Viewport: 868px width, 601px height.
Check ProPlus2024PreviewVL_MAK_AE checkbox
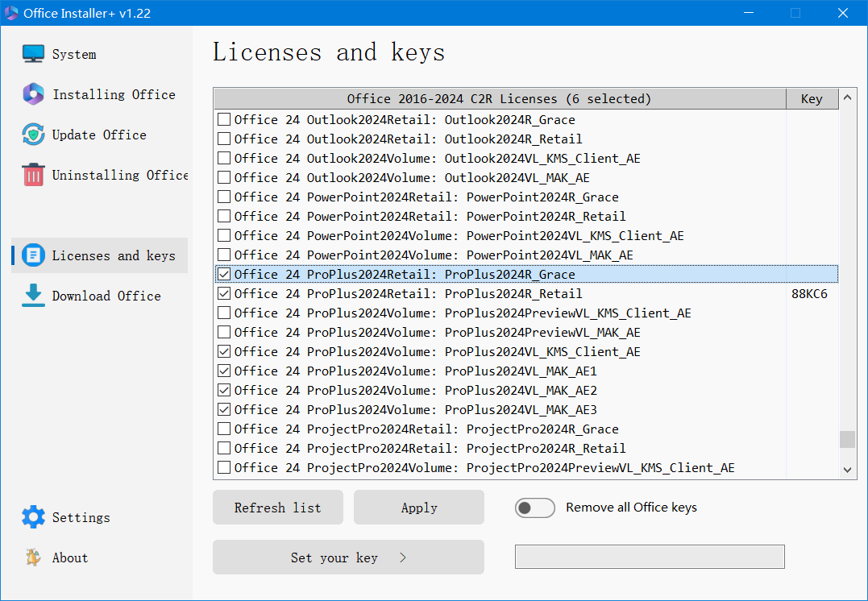pos(224,332)
